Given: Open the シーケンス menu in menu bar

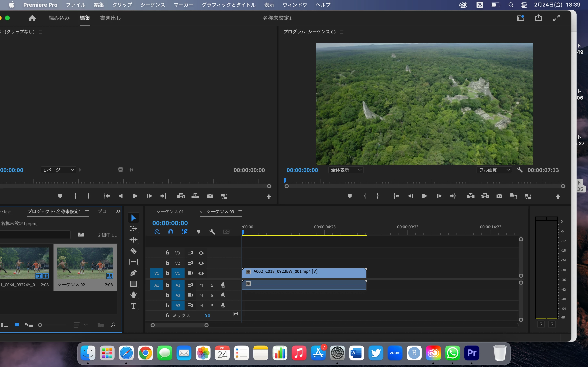Looking at the screenshot, I should pos(153,5).
